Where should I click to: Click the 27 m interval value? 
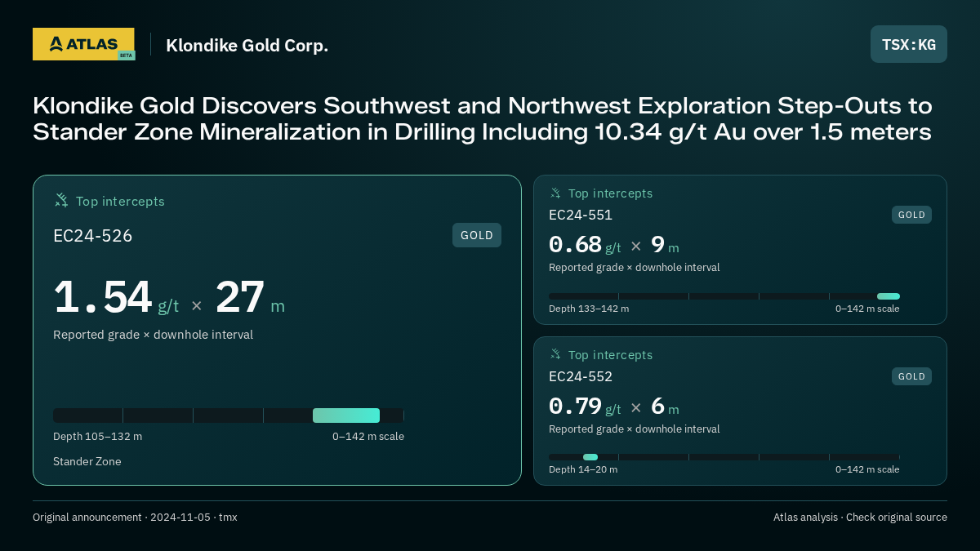(250, 297)
